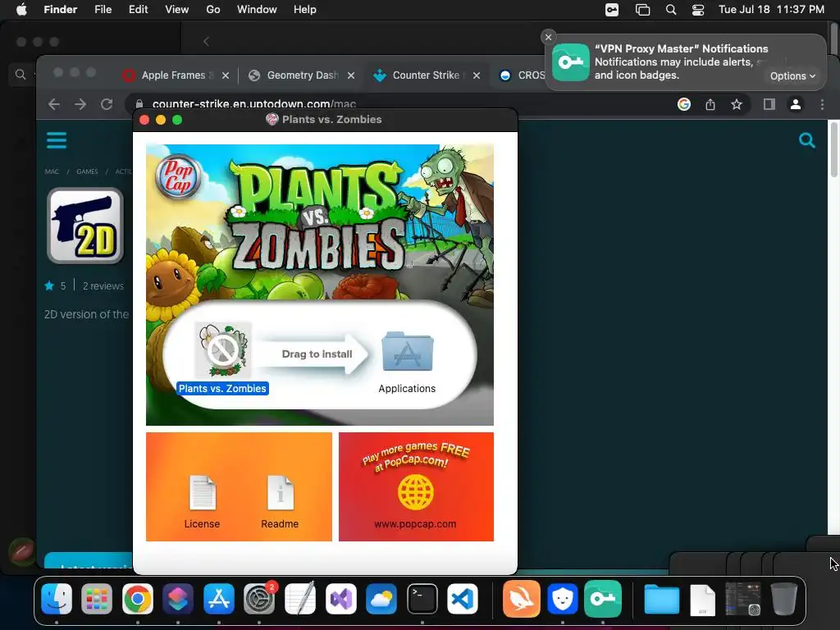The height and width of the screenshot is (630, 840).
Task: Open the Apple menu
Action: click(21, 10)
